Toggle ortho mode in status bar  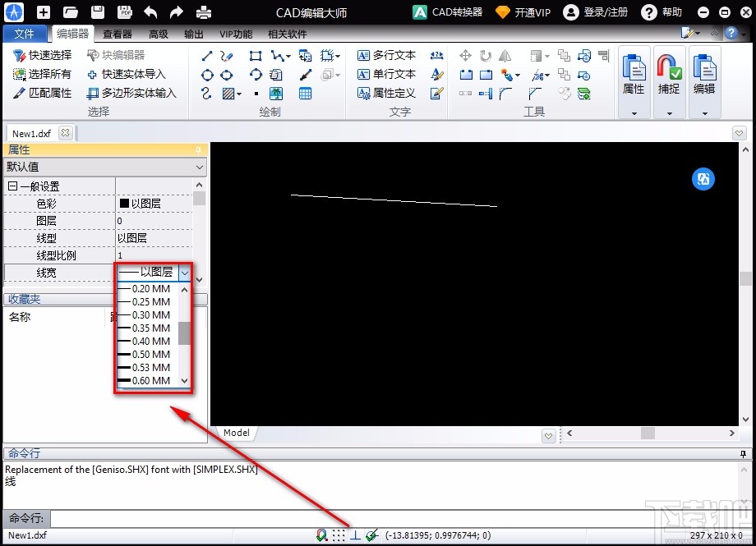(355, 535)
